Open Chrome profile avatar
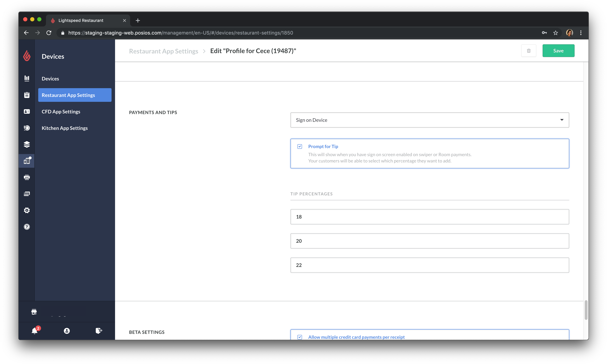Screen dimensions: 607x364 click(569, 33)
